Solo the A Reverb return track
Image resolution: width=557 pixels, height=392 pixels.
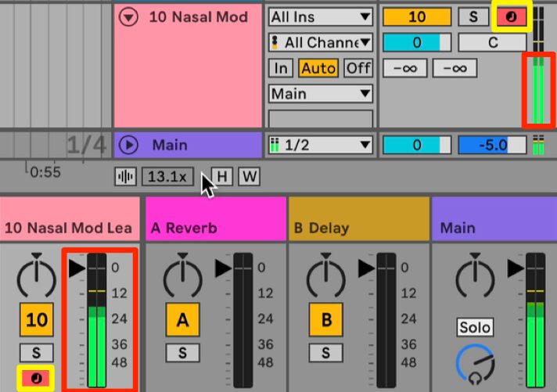(182, 353)
